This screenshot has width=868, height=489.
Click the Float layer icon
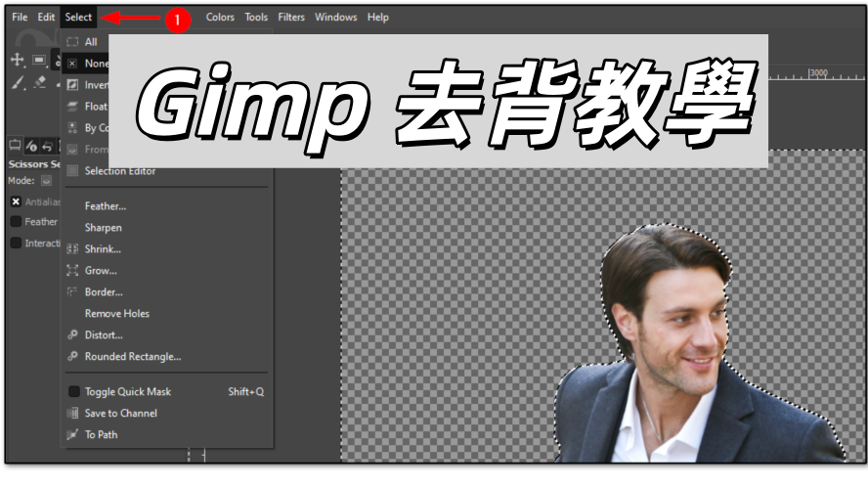pyautogui.click(x=72, y=107)
